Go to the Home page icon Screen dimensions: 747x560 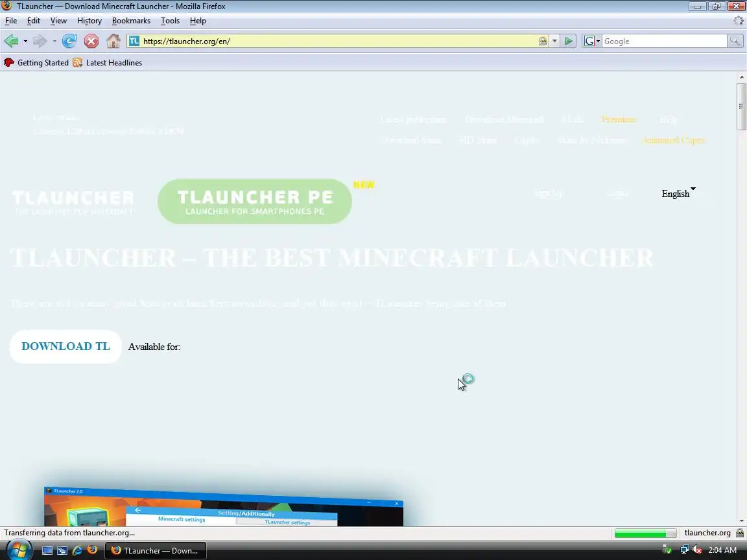click(x=113, y=41)
